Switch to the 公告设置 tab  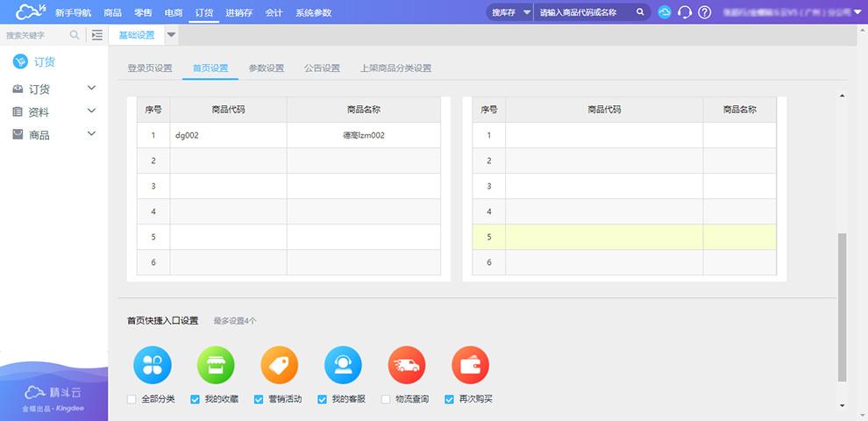322,68
